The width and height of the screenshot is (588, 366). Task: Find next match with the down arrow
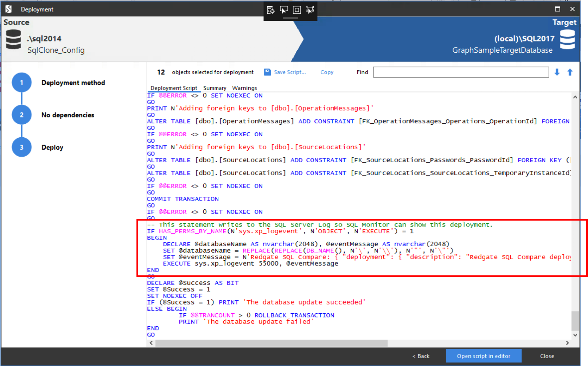pyautogui.click(x=557, y=72)
